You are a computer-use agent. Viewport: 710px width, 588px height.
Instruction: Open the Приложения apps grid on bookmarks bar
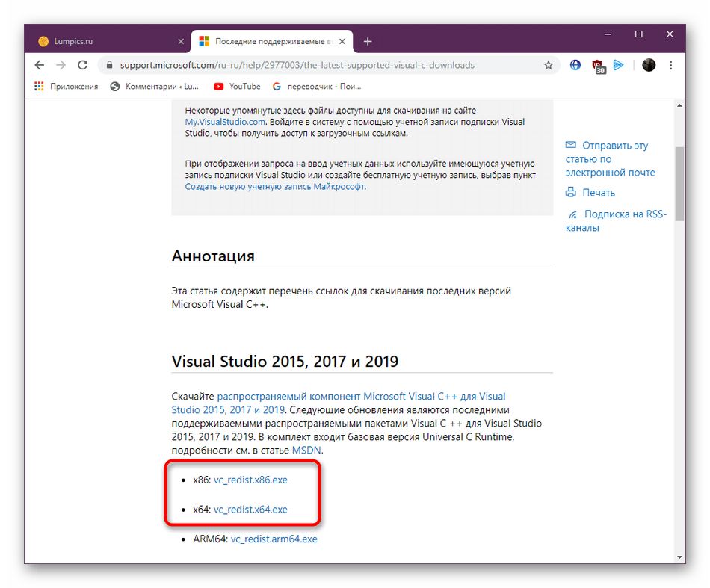(39, 86)
